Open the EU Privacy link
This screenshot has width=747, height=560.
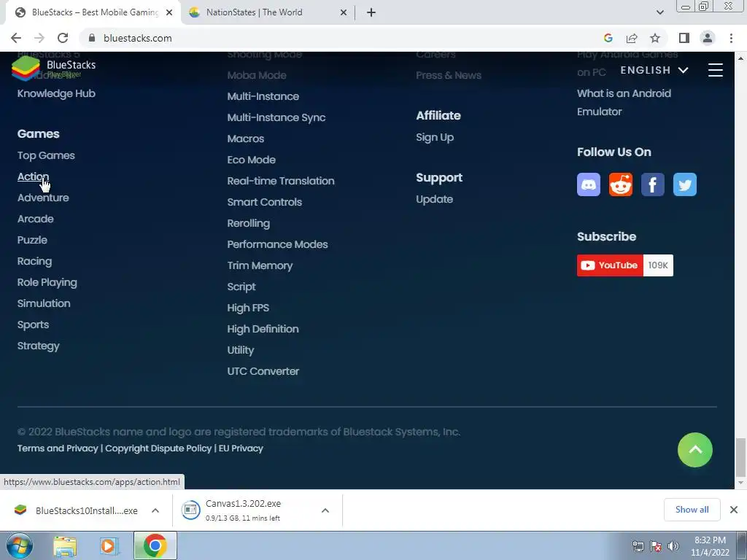click(241, 448)
